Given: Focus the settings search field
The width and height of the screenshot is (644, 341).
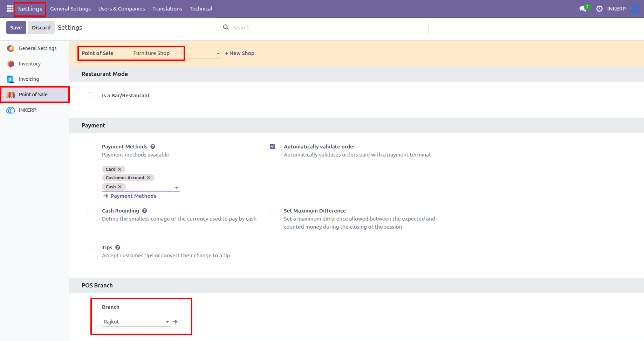Looking at the screenshot, I should coord(324,27).
